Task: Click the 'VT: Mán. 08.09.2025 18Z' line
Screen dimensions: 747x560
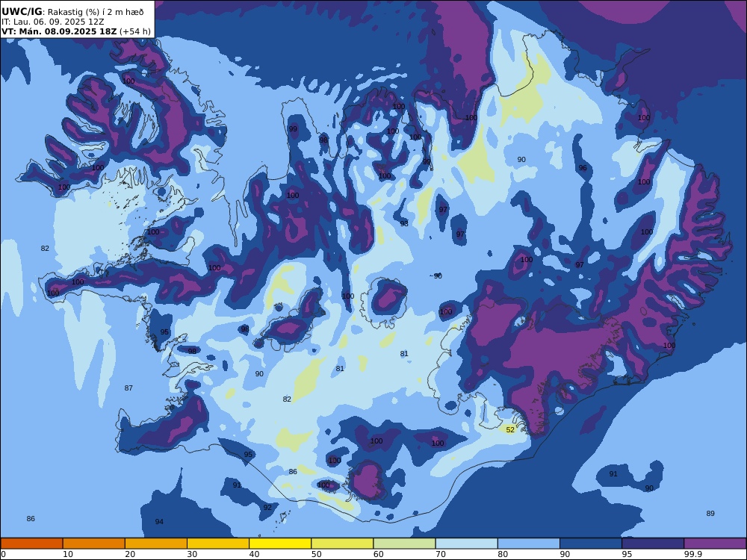Action: pyautogui.click(x=59, y=31)
